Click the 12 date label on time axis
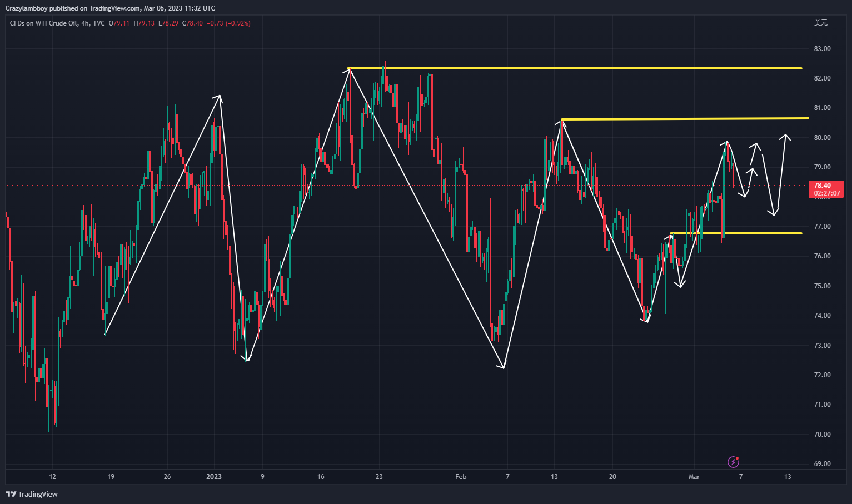 coord(52,477)
